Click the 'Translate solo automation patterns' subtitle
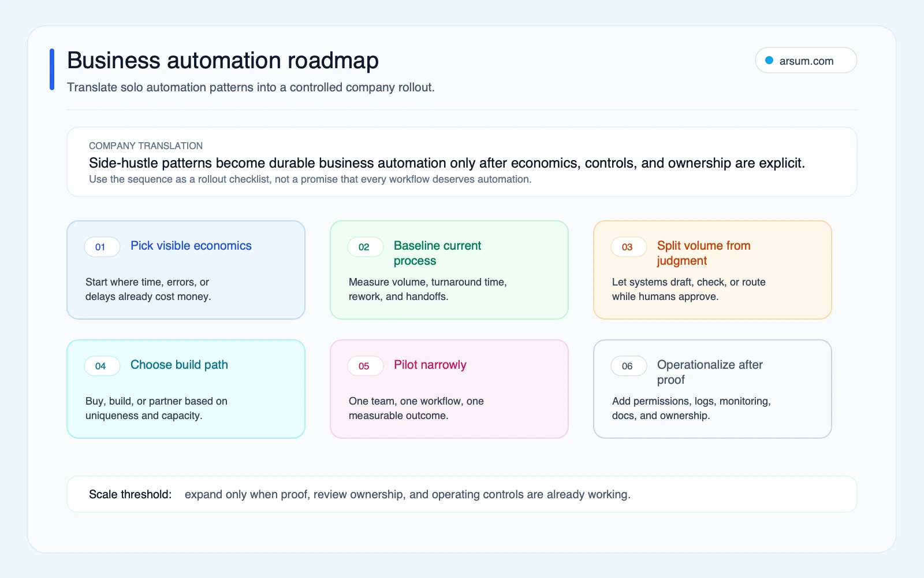The image size is (924, 578). (x=251, y=87)
